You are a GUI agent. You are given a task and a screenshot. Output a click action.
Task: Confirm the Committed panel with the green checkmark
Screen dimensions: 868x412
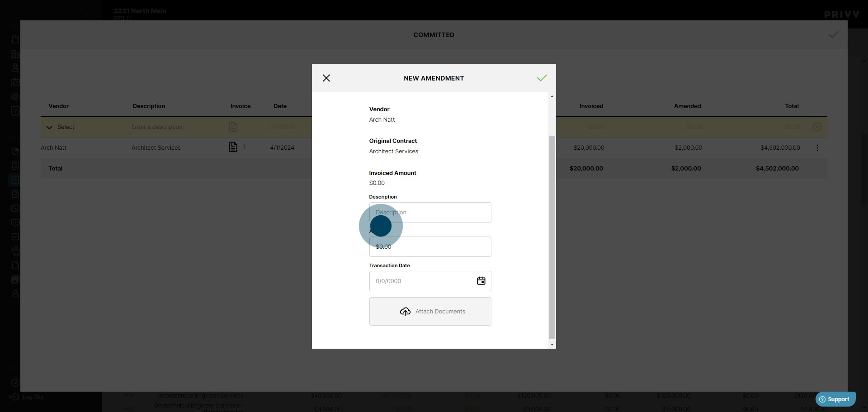(x=834, y=34)
